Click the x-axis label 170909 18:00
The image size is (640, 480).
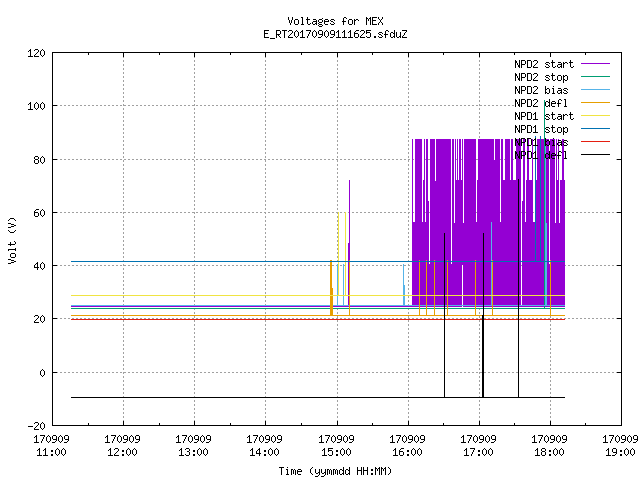tap(549, 446)
